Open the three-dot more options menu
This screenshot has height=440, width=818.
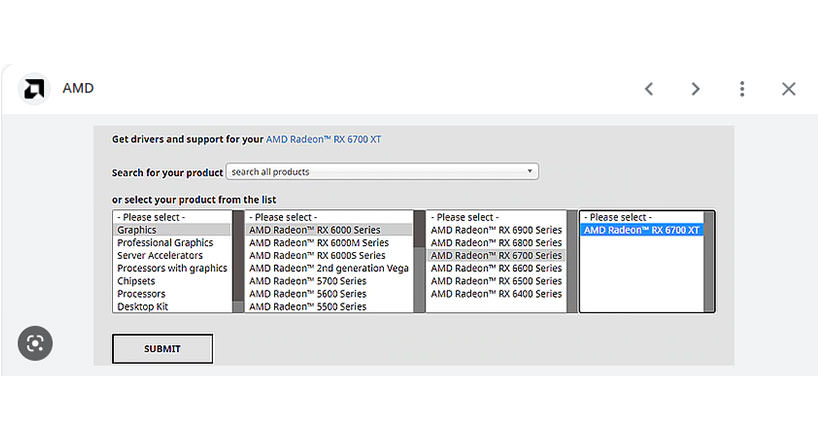742,89
